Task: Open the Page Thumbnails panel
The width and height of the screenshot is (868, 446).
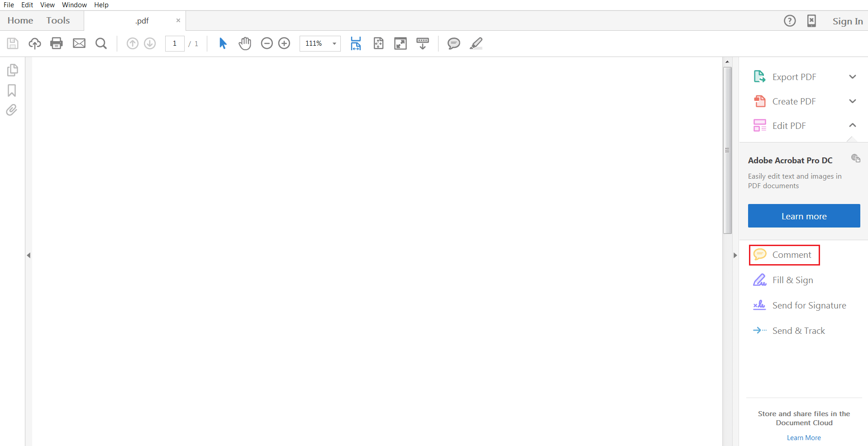Action: [x=12, y=70]
